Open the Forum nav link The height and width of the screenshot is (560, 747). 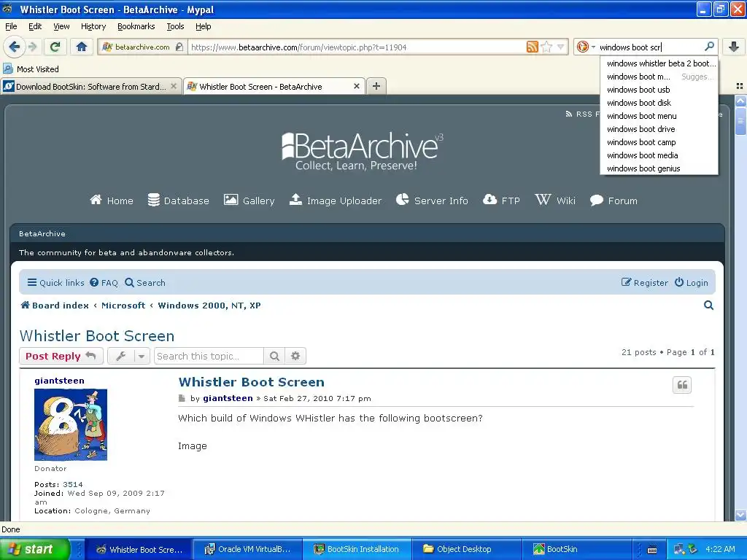point(614,201)
